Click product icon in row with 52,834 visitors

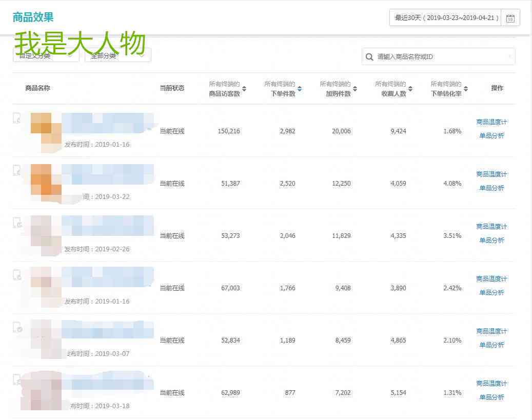tap(17, 327)
